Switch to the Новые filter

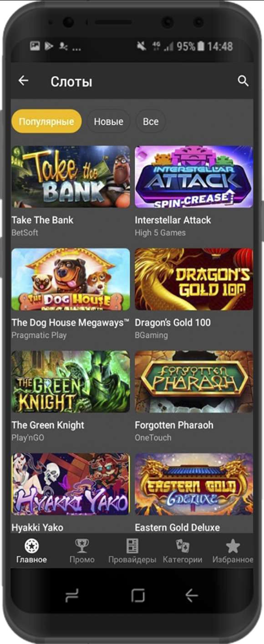tap(108, 121)
